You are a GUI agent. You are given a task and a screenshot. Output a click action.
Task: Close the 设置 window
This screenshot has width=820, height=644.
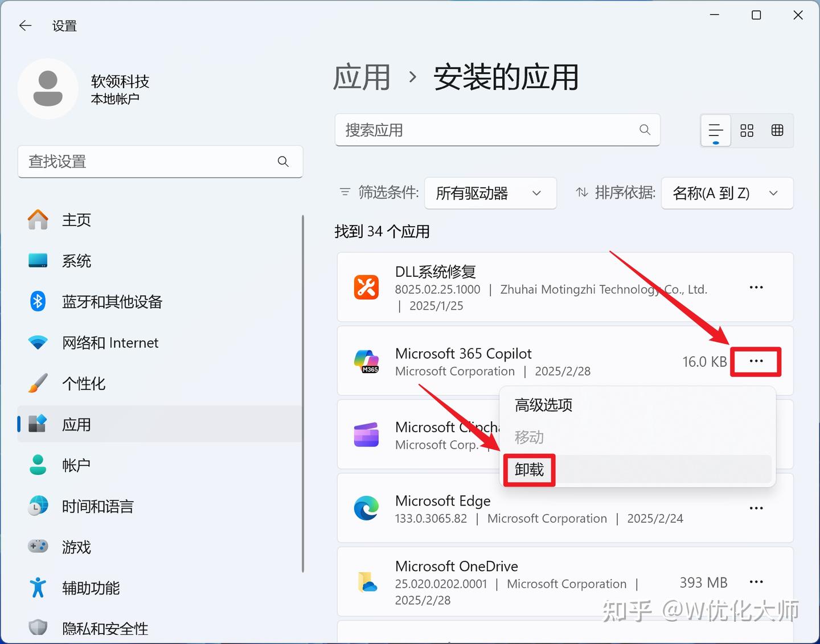[798, 15]
